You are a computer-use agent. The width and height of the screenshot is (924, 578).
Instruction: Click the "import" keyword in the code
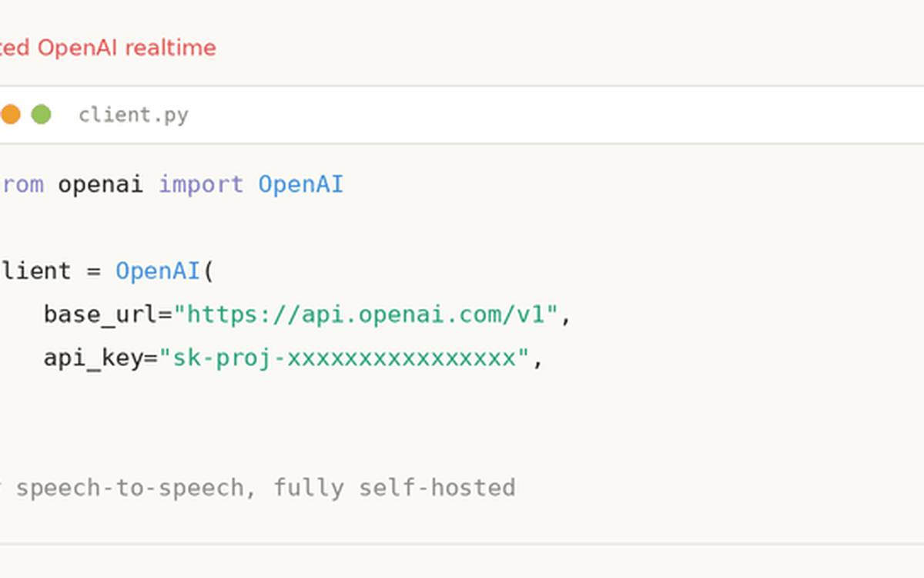[201, 185]
